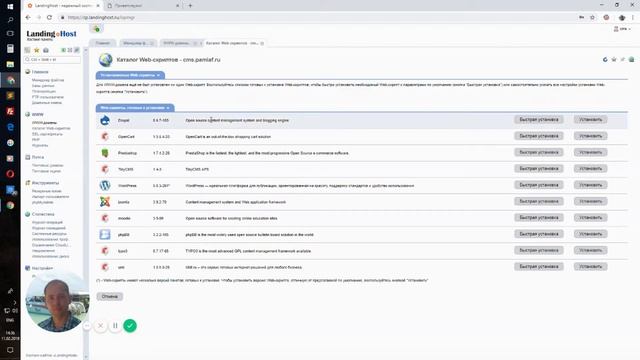Switch to the WWW-домены panel tab
The image size is (640, 360).
pyautogui.click(x=180, y=43)
